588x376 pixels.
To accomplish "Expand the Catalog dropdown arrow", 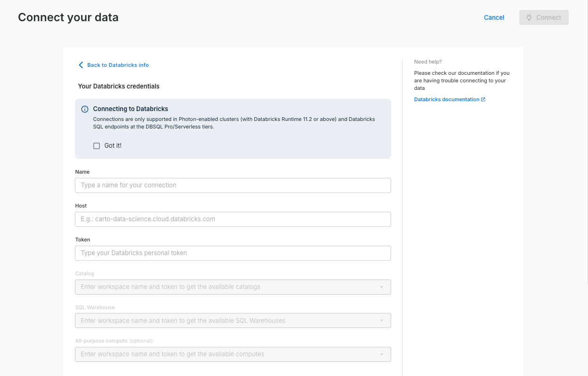I will coord(382,287).
